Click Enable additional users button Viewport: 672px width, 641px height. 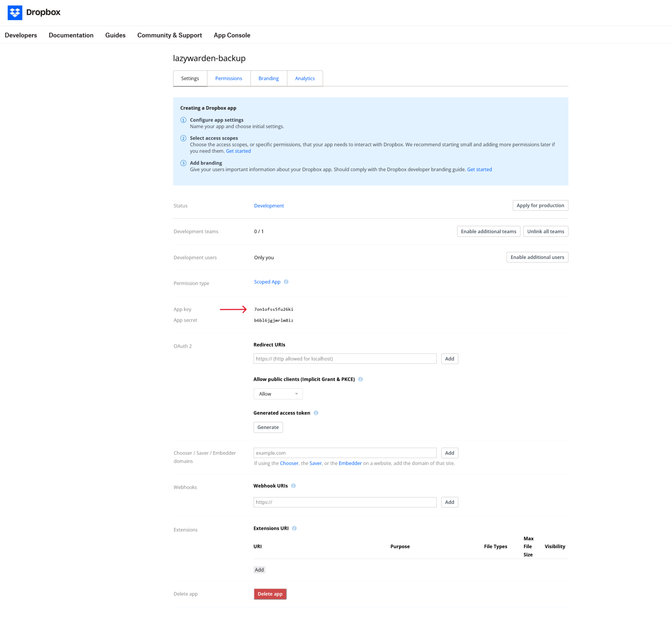(x=537, y=257)
